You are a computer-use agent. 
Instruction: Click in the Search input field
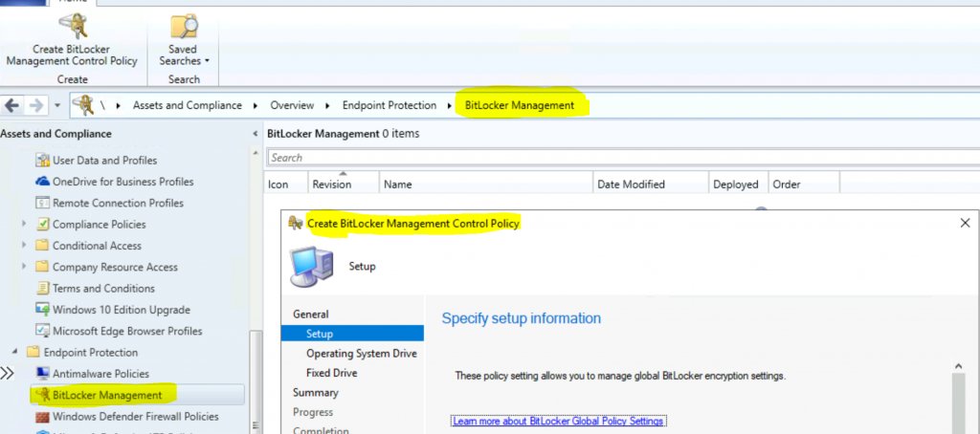pos(623,158)
